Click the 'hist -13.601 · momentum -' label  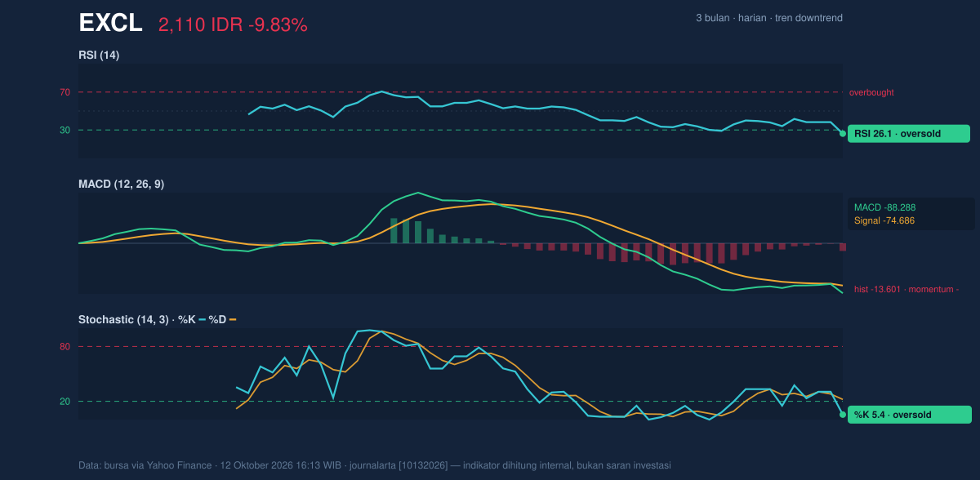point(906,289)
